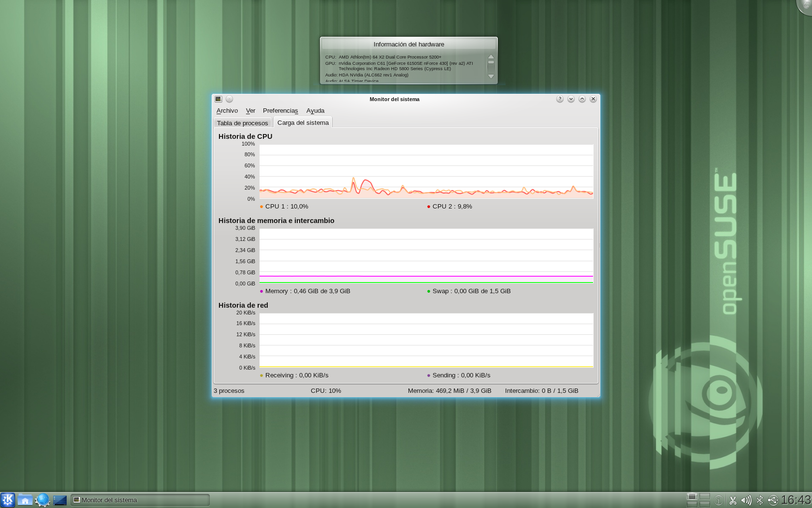Image resolution: width=812 pixels, height=508 pixels.
Task: Click the titlebar help question mark button
Action: [x=560, y=99]
